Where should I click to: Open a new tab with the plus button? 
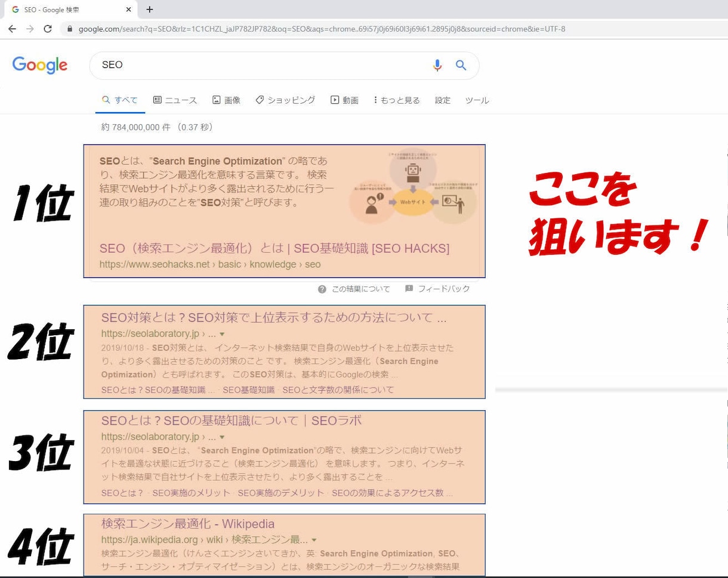[x=150, y=10]
